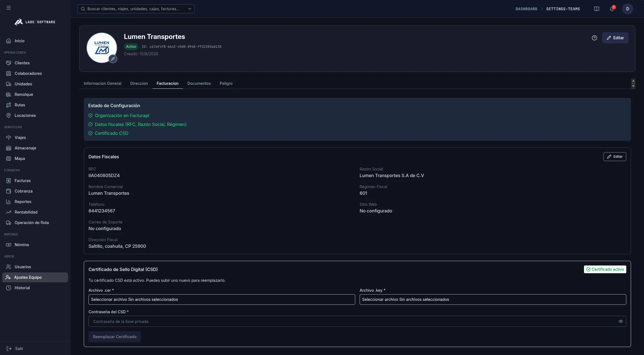The image size is (644, 355).
Task: Click the tab bar scroll down arrow
Action: (x=633, y=86)
